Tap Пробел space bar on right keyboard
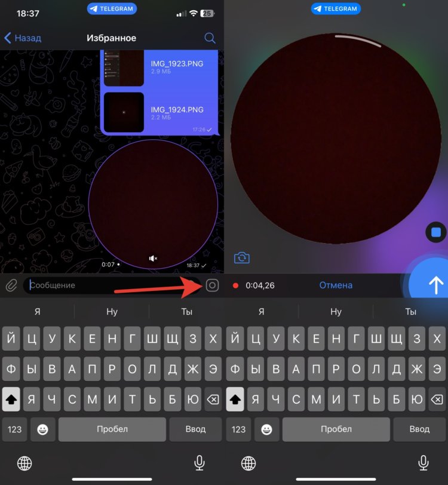 coord(336,429)
